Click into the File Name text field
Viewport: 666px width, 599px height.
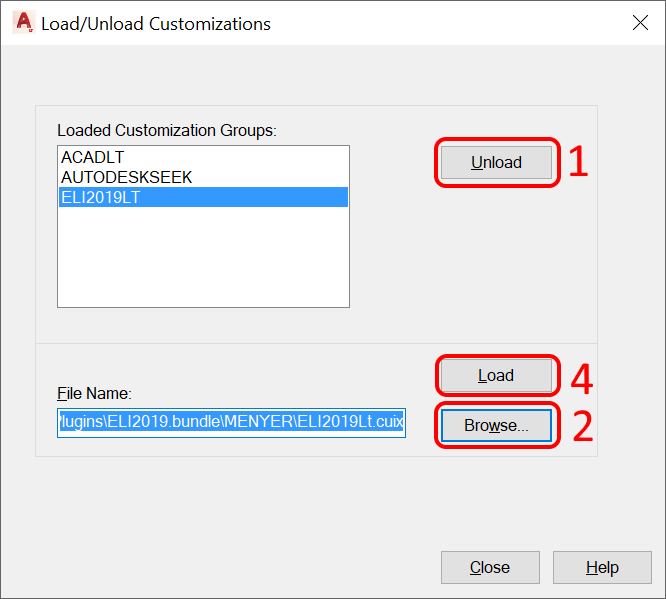click(x=231, y=422)
